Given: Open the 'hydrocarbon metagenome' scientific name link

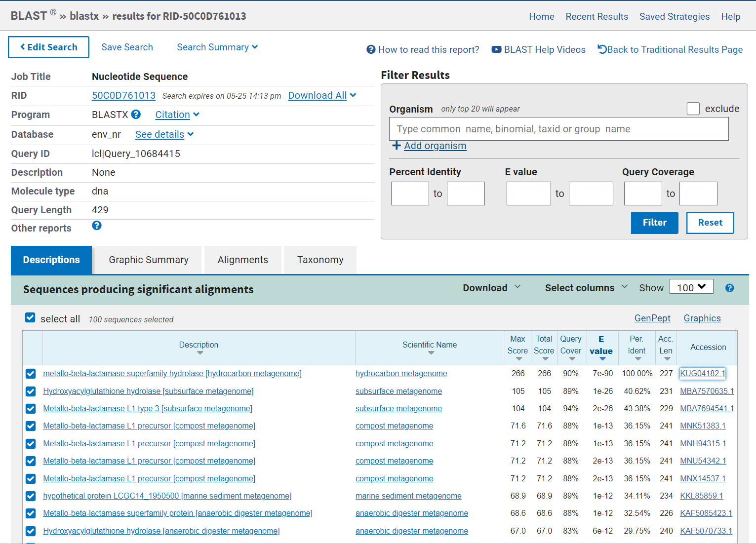Looking at the screenshot, I should (x=401, y=374).
